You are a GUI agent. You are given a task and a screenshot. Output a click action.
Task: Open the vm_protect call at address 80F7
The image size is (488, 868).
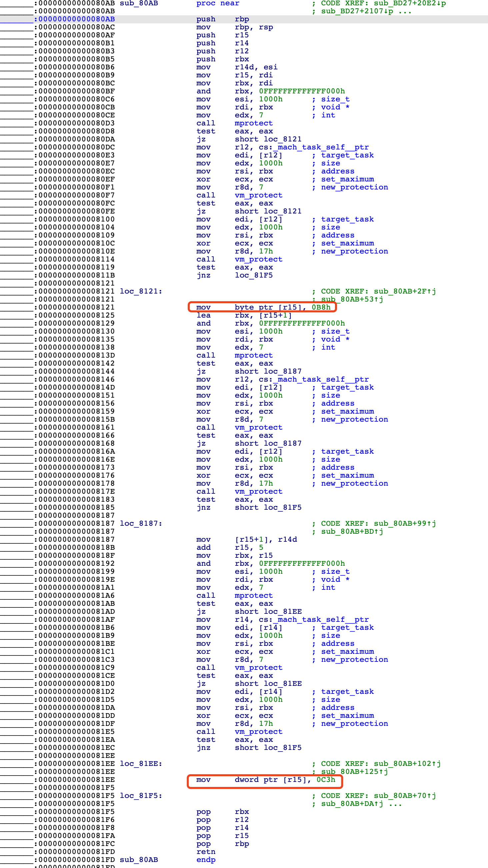pos(259,195)
